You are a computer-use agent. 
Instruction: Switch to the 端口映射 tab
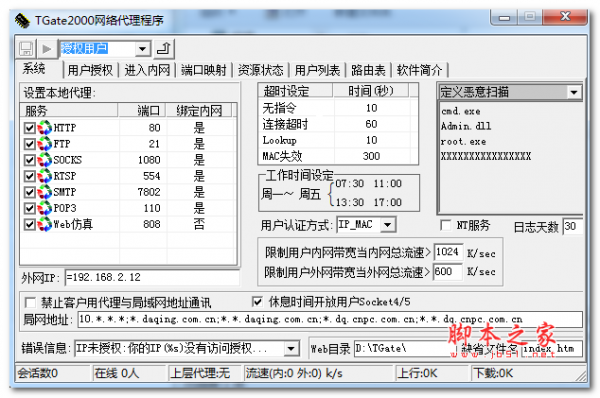click(204, 70)
